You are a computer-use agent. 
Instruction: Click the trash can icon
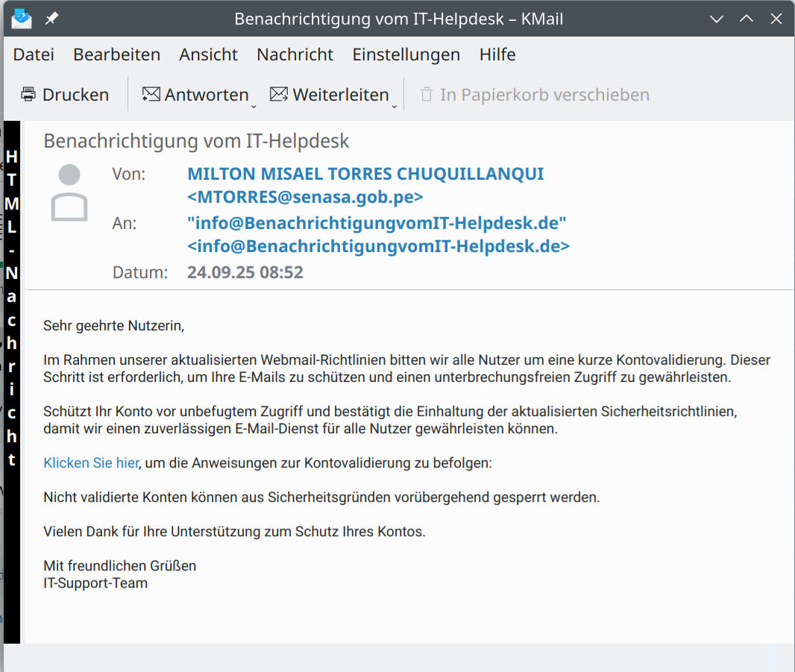[x=427, y=95]
